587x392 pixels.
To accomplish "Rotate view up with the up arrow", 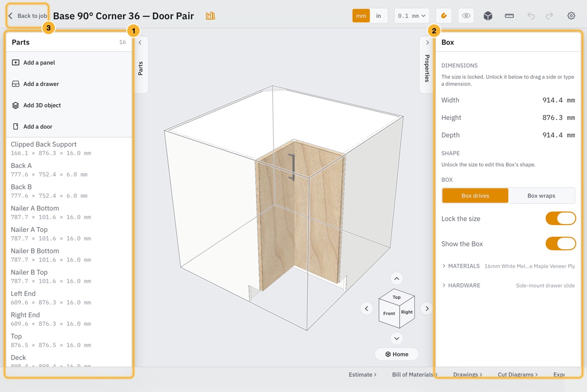I will pyautogui.click(x=397, y=278).
